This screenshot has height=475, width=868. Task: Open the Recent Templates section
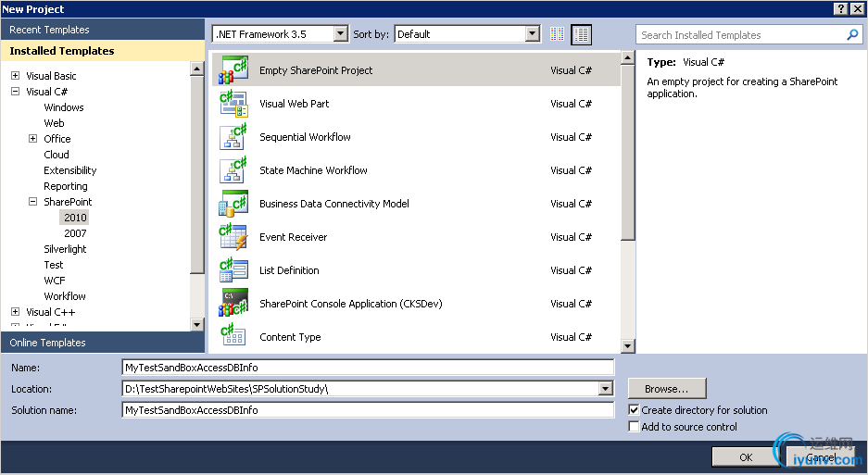tap(103, 30)
